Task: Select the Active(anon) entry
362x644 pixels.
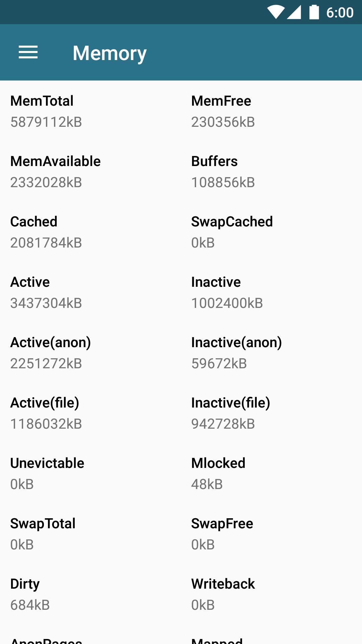Action: [51, 353]
